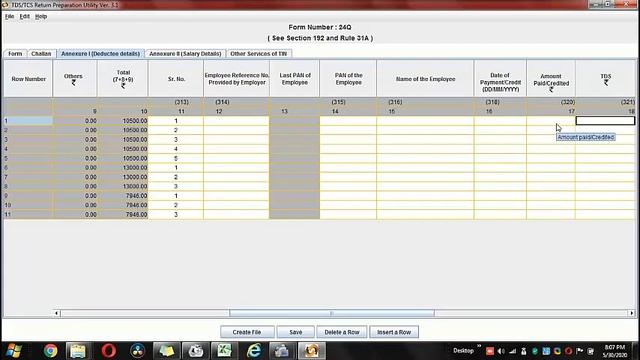
Task: Click the Total value 10500.00 in row 3
Action: [x=123, y=140]
